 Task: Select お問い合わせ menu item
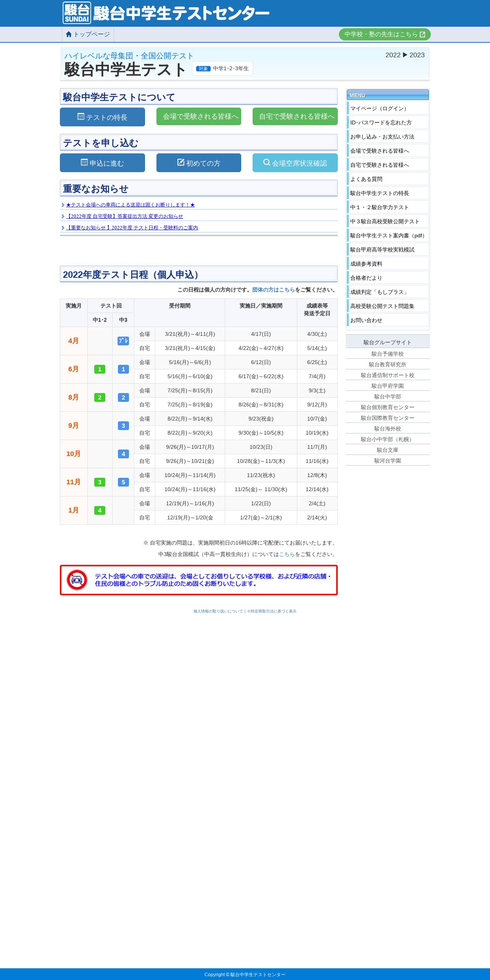click(x=388, y=320)
